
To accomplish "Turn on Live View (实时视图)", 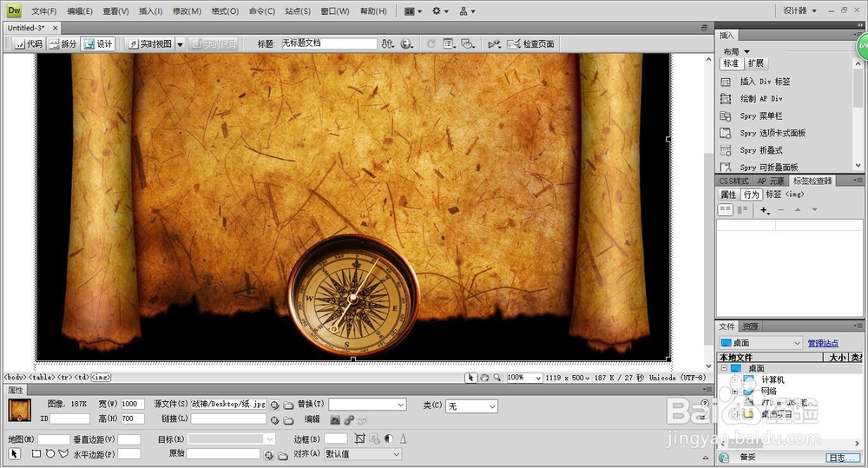I will tap(150, 43).
